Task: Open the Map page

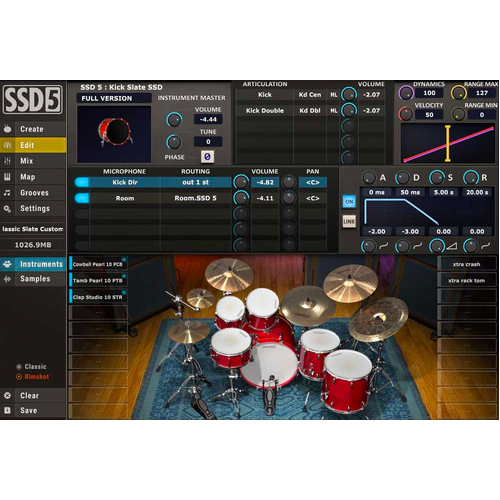Action: tap(33, 177)
